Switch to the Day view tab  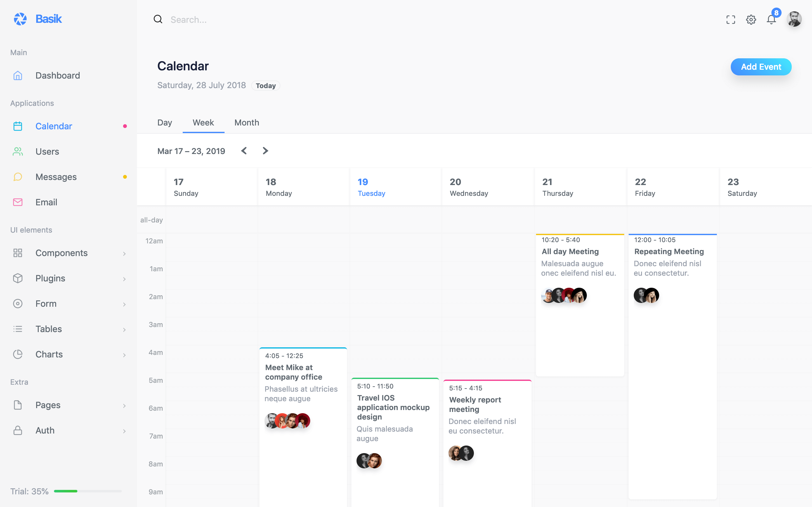pyautogui.click(x=165, y=122)
